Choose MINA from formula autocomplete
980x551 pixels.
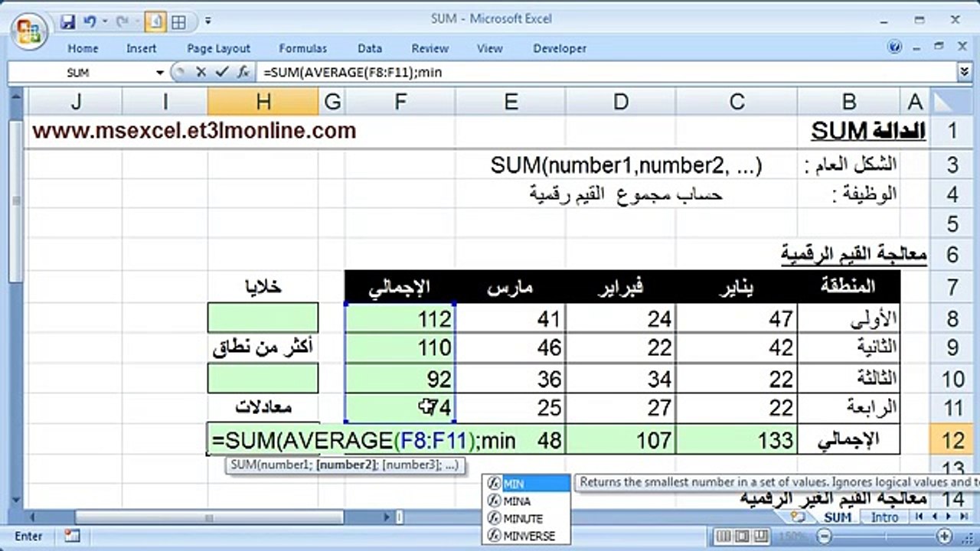click(527, 501)
